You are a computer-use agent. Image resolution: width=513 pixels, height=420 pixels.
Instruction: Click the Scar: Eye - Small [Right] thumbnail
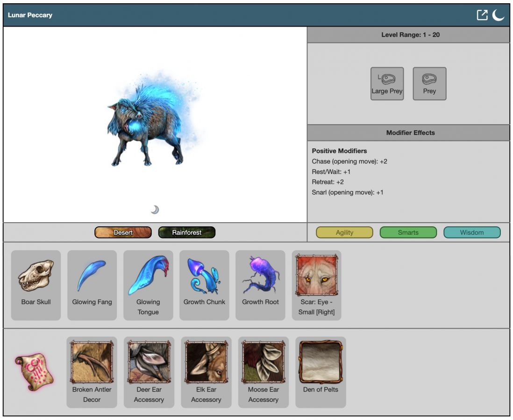point(316,285)
